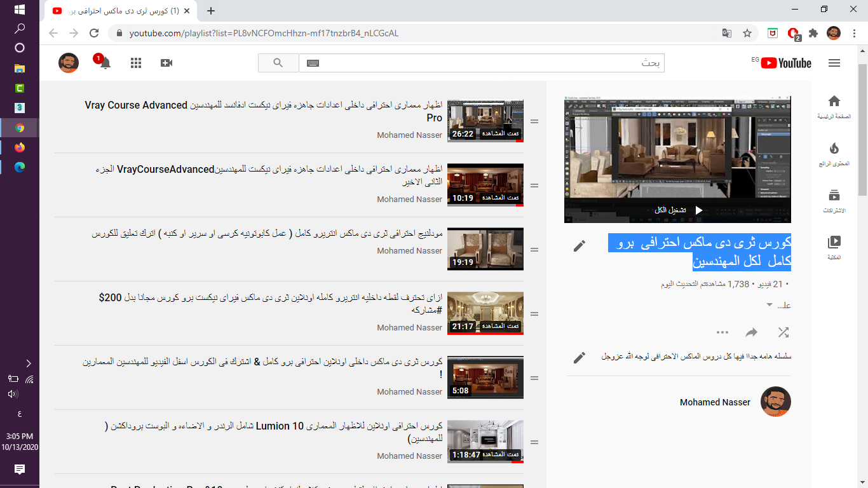
Task: Open account avatar menu in YouTube header
Action: 69,63
